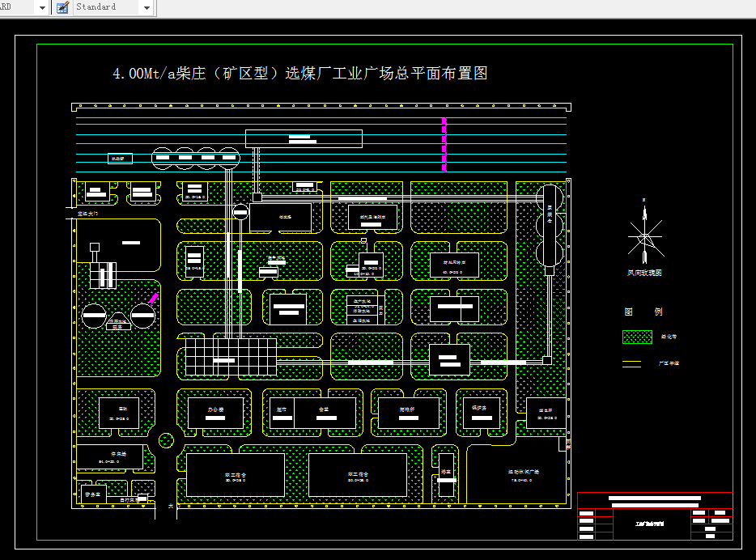The height and width of the screenshot is (560, 756).
Task: Select the drawing title text at the top
Action: click(299, 72)
